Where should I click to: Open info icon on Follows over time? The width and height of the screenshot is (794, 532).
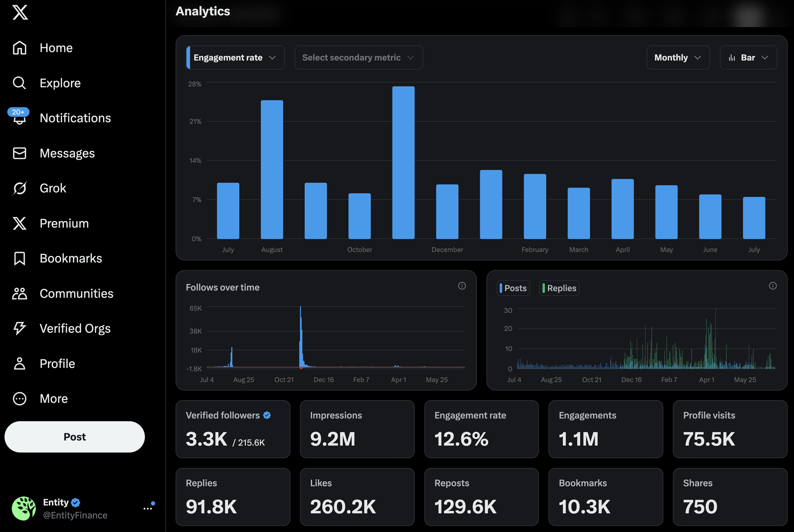coord(462,286)
